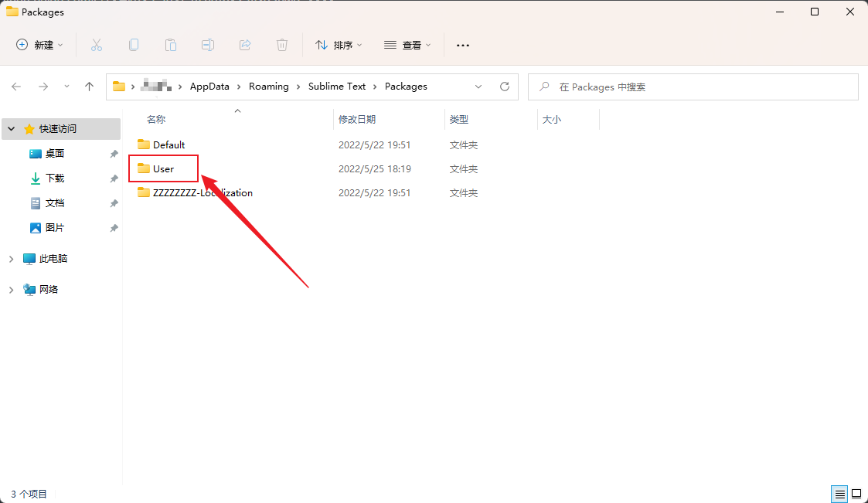Expand the 此电脑 tree node
This screenshot has width=868, height=503.
pos(11,259)
